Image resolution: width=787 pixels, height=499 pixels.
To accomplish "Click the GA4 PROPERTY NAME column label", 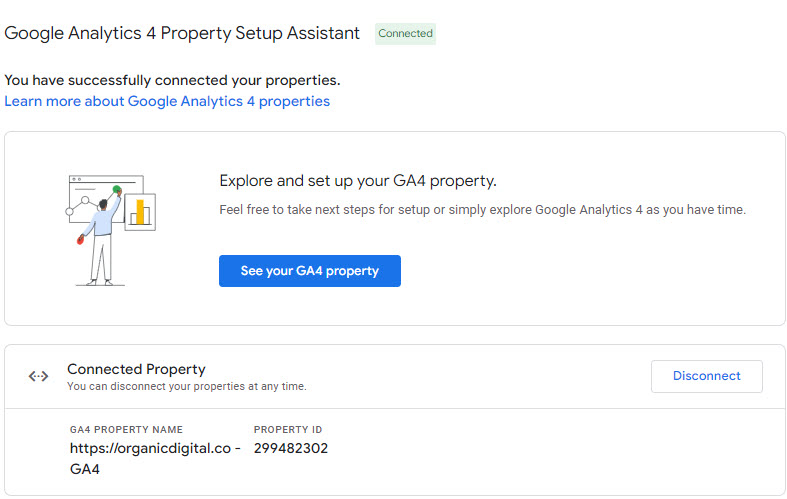I will pyautogui.click(x=126, y=430).
